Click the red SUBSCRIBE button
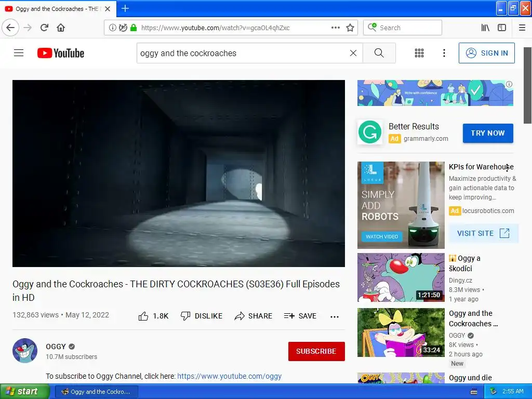This screenshot has height=399, width=532. [x=316, y=351]
